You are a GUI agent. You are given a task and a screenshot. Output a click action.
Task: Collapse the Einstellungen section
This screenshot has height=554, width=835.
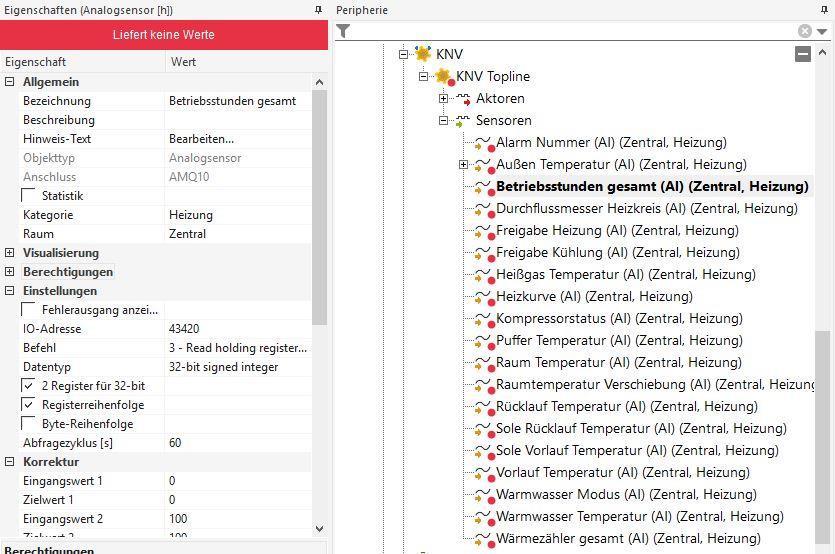(10, 291)
